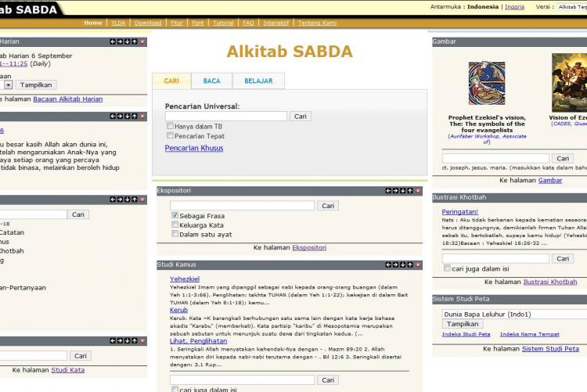Screen dimensions: 587x392
Task: Open the Kerub dictionary entry
Action: click(x=178, y=310)
